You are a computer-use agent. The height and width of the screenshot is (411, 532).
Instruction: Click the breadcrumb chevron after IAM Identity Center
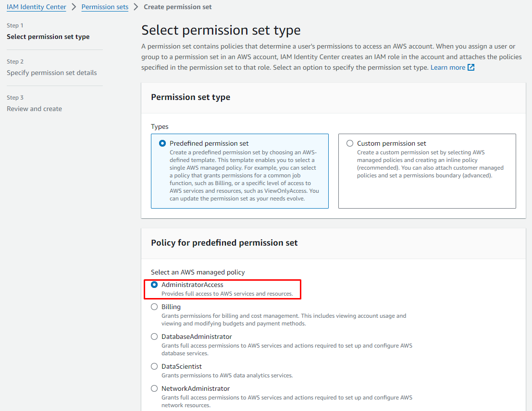click(x=74, y=7)
